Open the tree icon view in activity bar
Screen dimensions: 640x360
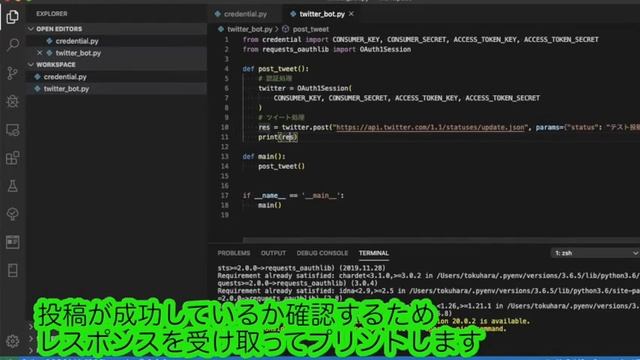[x=13, y=214]
